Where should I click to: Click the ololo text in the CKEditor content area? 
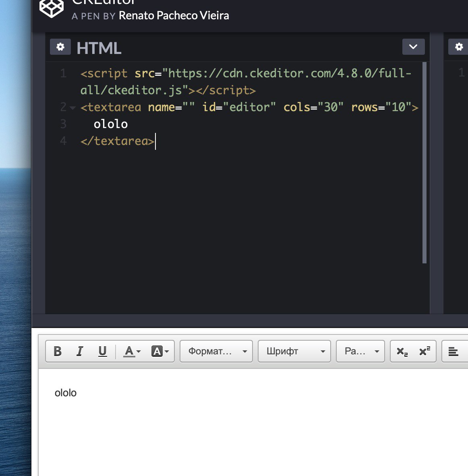[x=66, y=393]
